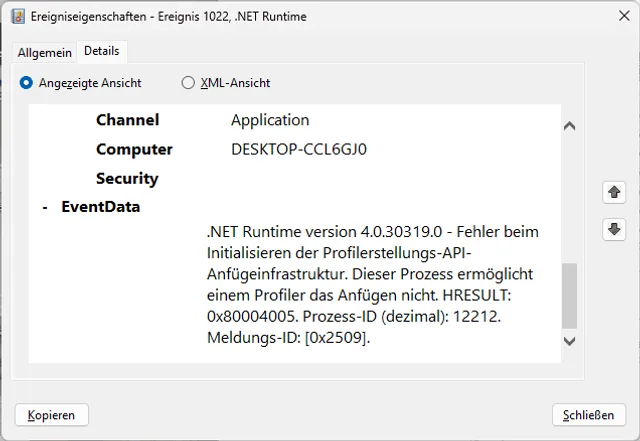Select the XML-Ansicht radio button
The image size is (640, 441).
pyautogui.click(x=188, y=83)
